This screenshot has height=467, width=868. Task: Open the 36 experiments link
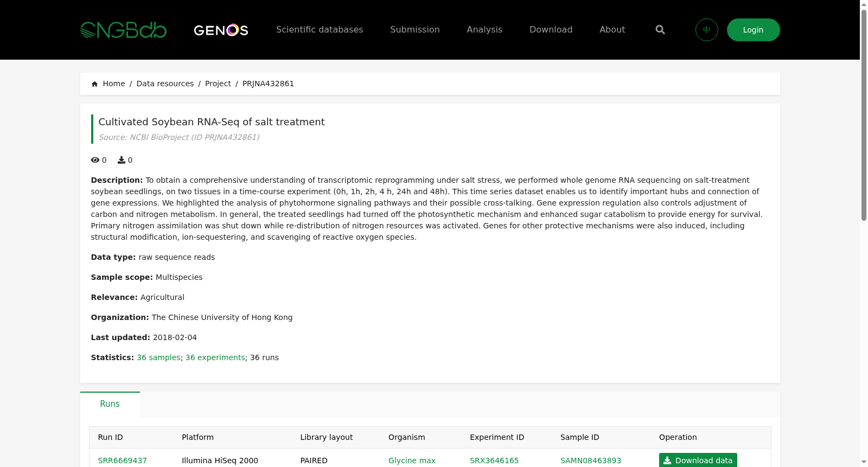coord(215,357)
